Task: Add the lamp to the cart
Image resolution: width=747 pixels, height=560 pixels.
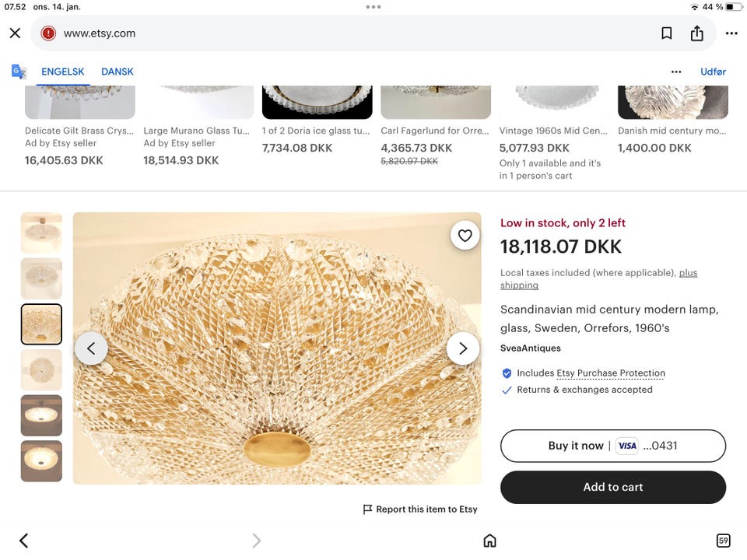Action: point(612,487)
